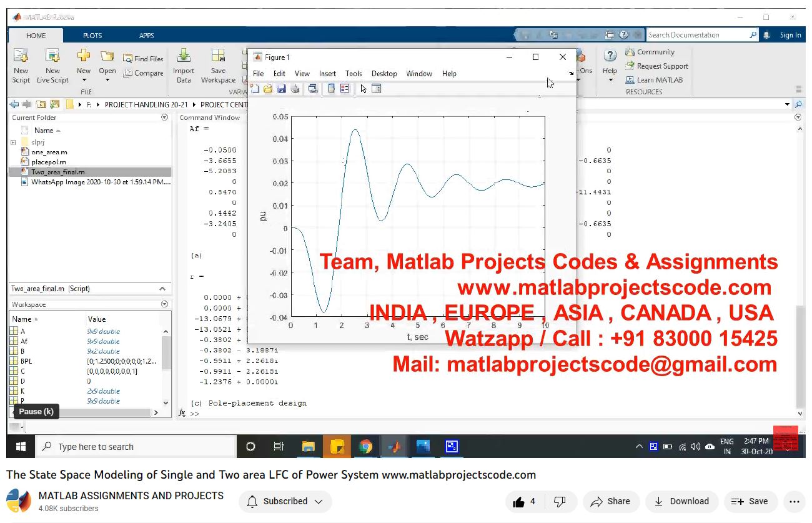This screenshot has height=523, width=812.
Task: Collapse the Two_area_final.m details panel
Action: click(x=162, y=289)
